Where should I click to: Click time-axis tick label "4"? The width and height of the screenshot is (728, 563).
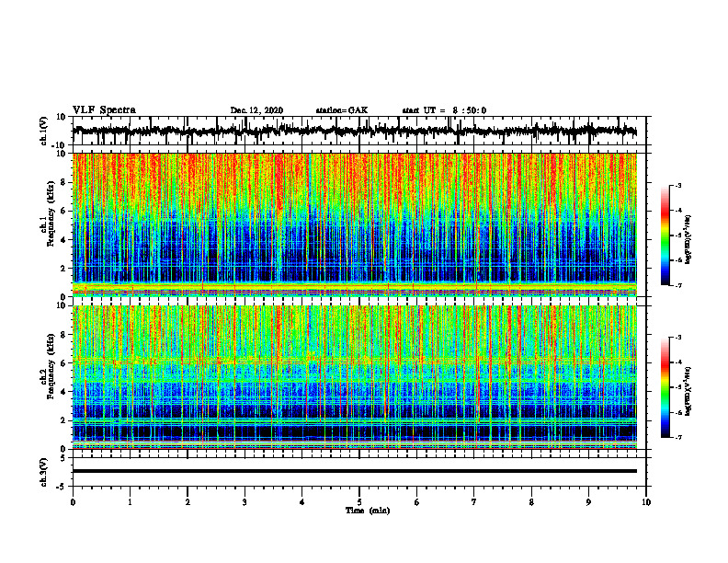302,502
